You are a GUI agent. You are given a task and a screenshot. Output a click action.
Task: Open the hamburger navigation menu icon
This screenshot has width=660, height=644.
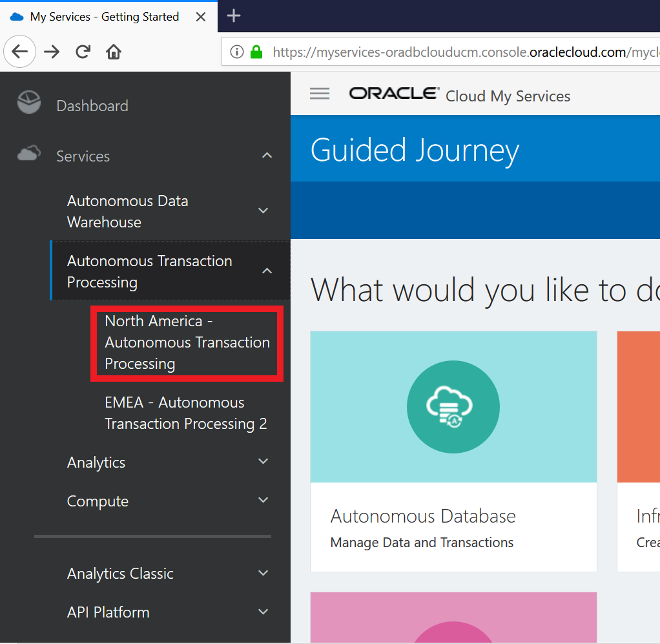click(x=320, y=94)
